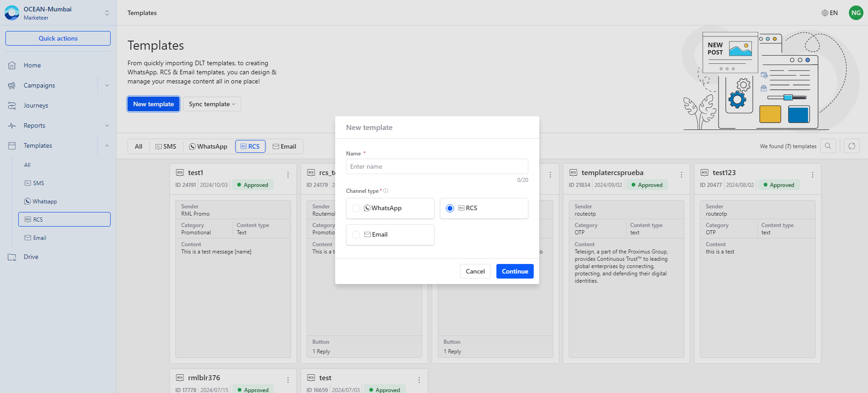
Task: Click the OCEAN-Mumbai logo icon
Action: click(x=12, y=13)
